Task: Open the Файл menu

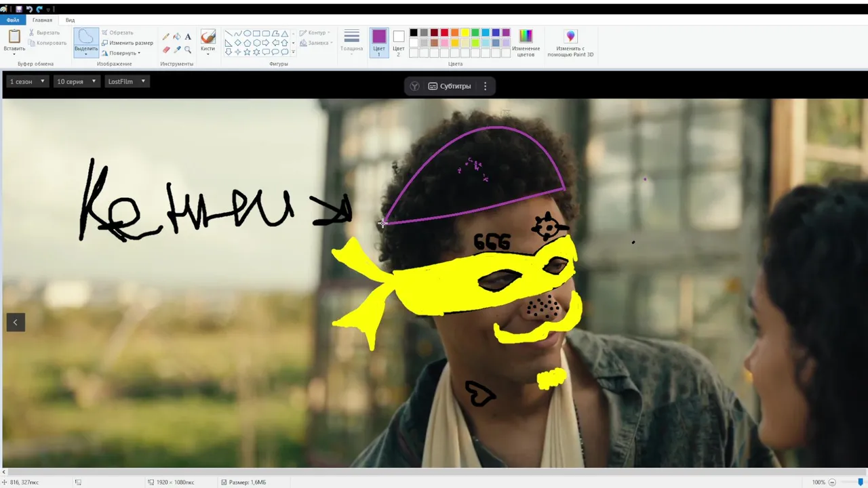Action: [x=13, y=20]
